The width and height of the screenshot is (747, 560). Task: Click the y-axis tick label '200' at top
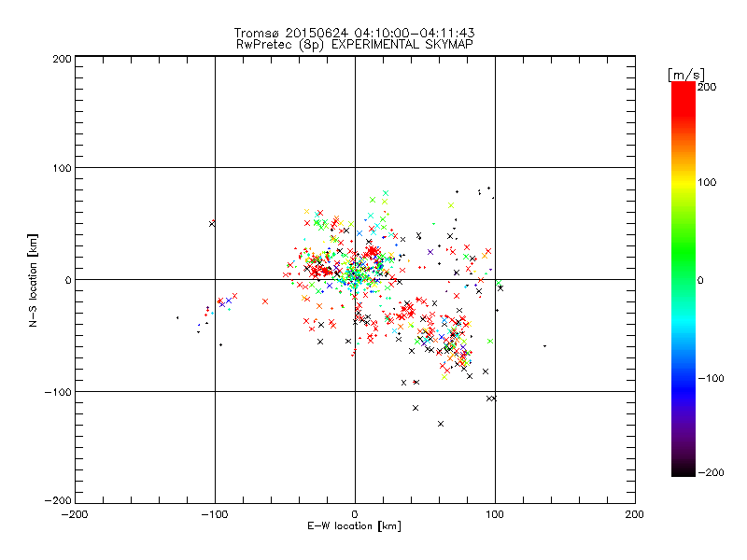coord(63,59)
